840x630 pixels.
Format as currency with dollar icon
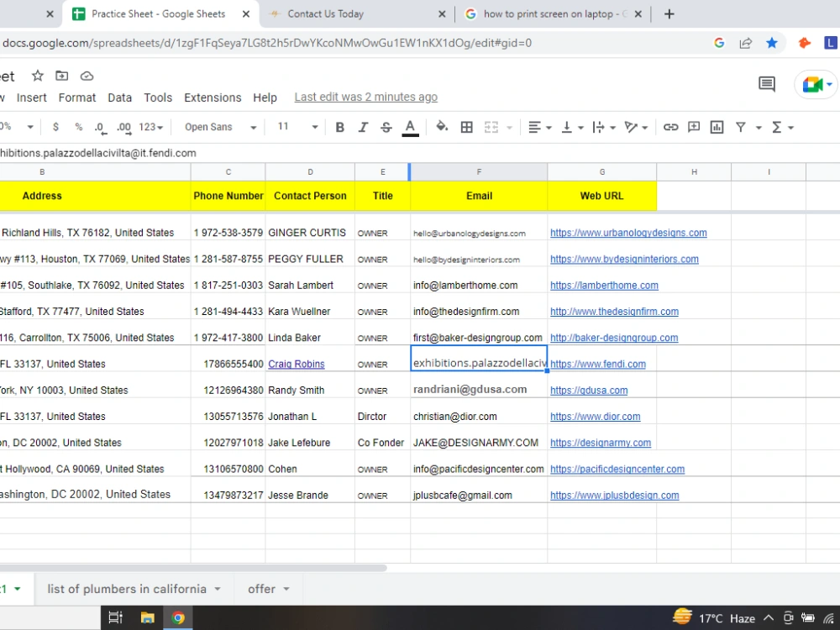[x=55, y=127]
